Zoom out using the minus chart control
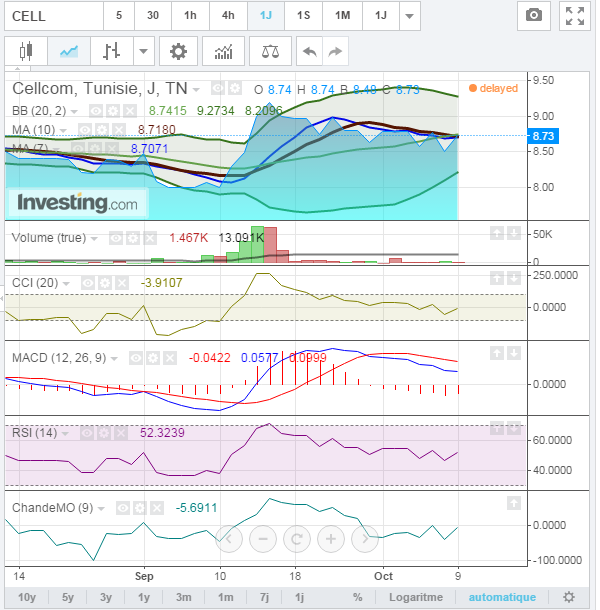 (263, 539)
